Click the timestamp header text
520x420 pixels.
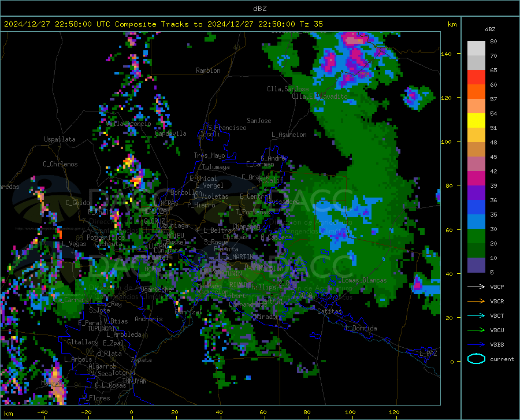click(x=163, y=24)
